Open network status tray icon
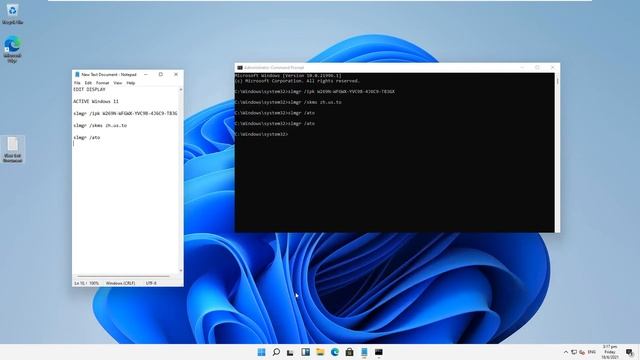This screenshot has width=640, height=360. point(574,352)
